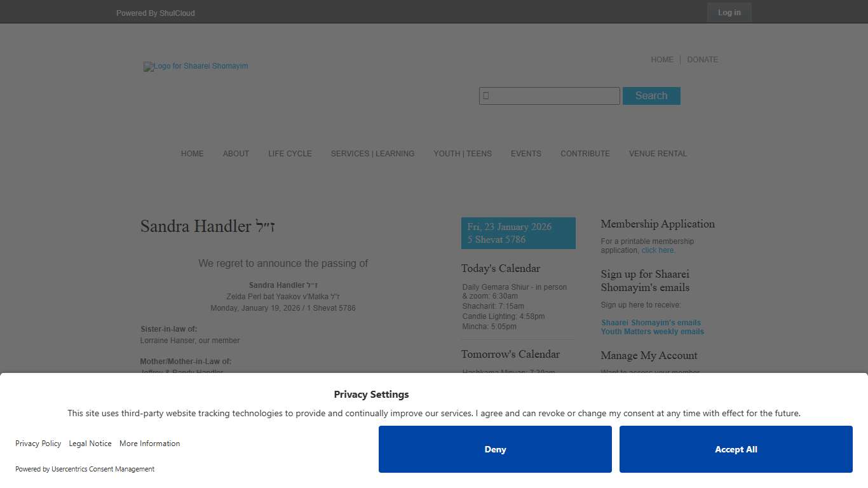The width and height of the screenshot is (868, 488).
Task: Accept All in Privacy Settings banner
Action: tap(736, 449)
